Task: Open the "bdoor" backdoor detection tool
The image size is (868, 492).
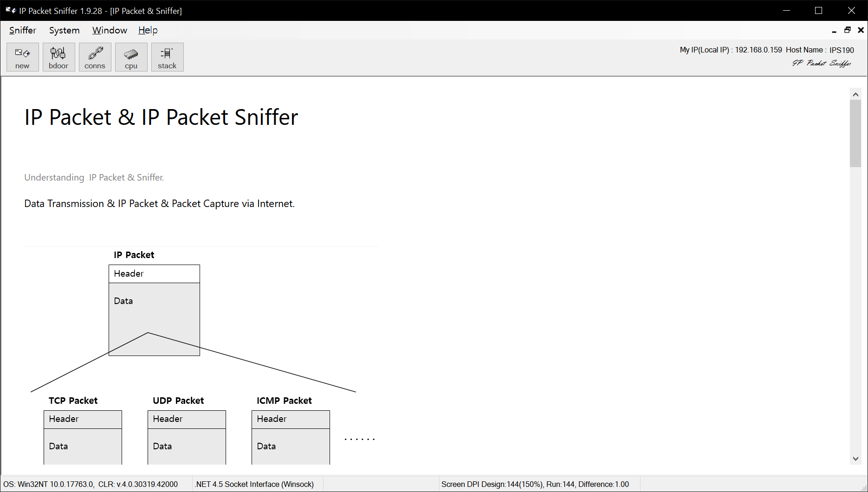Action: tap(58, 57)
